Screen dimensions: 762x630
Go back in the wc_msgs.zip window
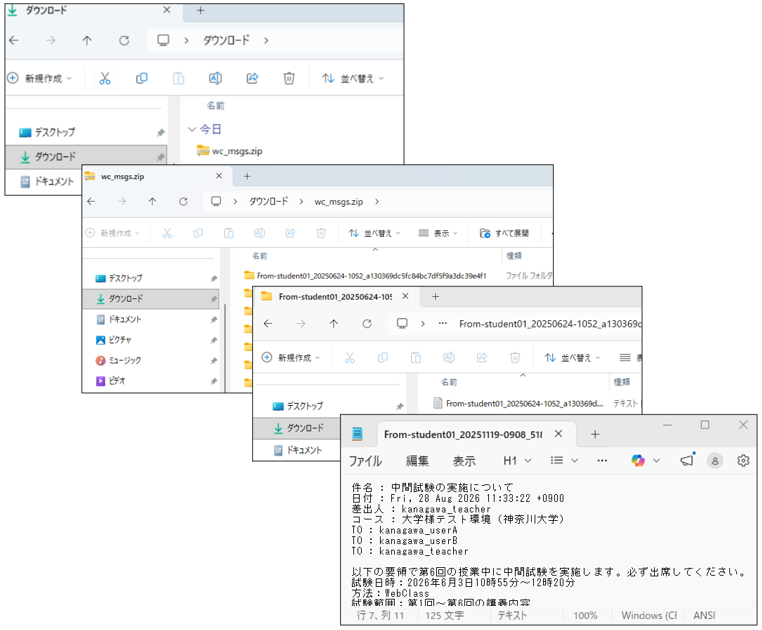[x=91, y=201]
